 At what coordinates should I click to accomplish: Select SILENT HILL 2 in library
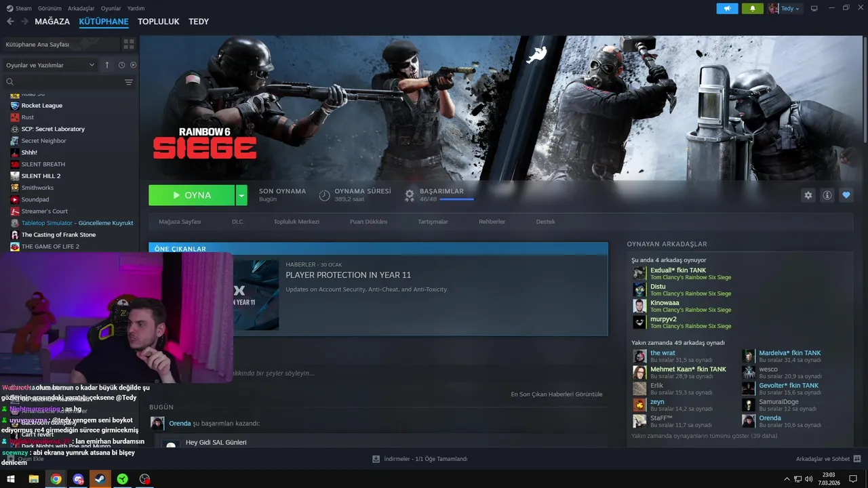(41, 176)
